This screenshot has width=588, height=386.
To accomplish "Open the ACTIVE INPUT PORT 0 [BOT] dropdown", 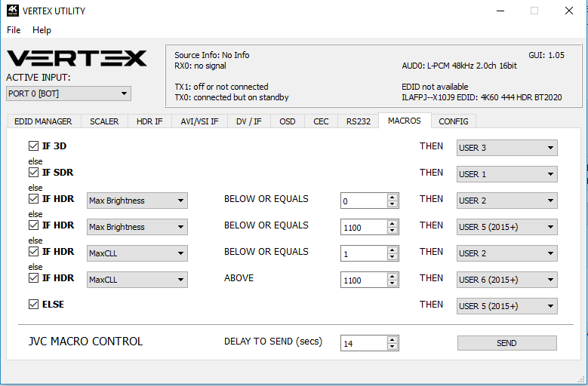I will tap(69, 93).
